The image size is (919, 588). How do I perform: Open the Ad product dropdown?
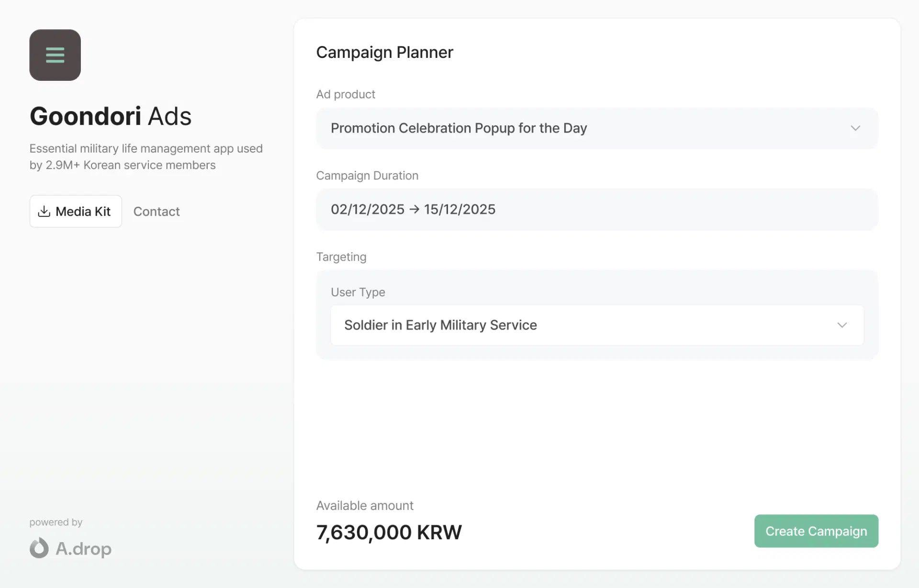(597, 128)
